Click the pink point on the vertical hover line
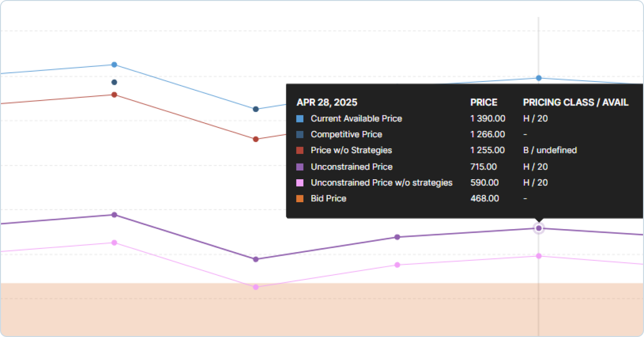Viewport: 644px width, 337px height. click(x=539, y=256)
